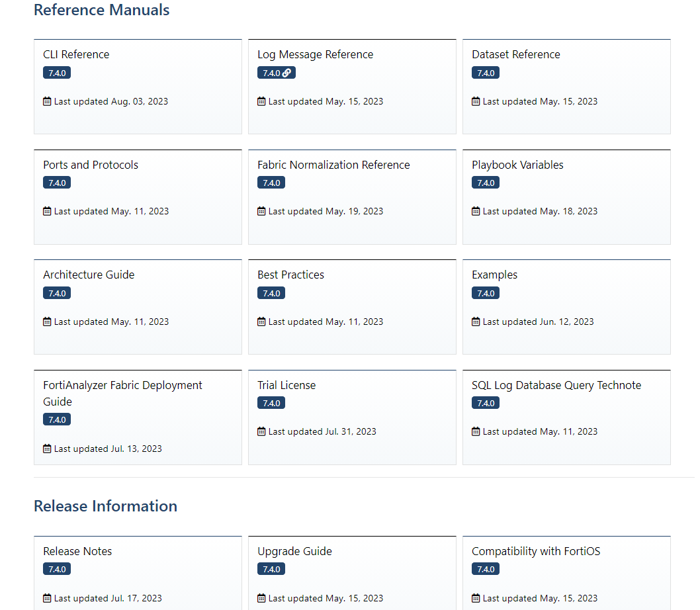Click the calendar icon in the Architecture Guide card
The image size is (700, 610).
[x=47, y=322]
